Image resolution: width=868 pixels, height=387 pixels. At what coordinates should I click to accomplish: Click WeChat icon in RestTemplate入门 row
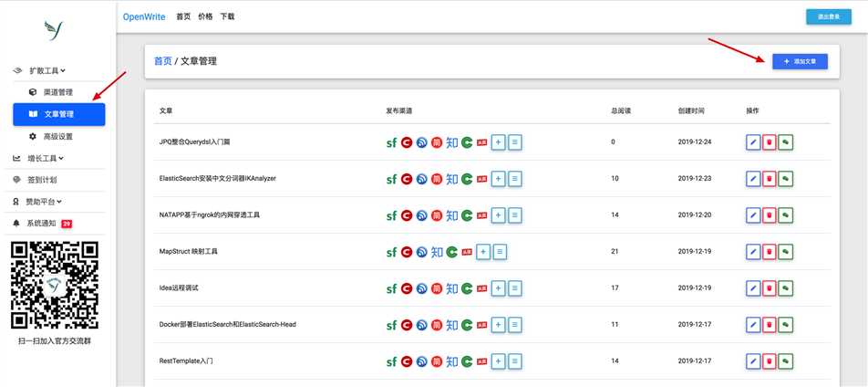tap(786, 361)
